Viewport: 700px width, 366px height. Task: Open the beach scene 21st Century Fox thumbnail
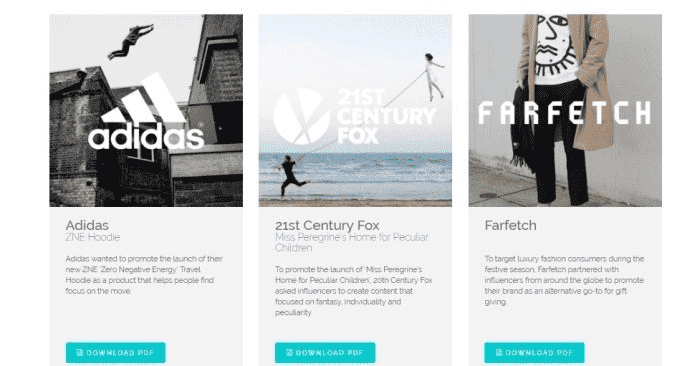click(x=355, y=110)
